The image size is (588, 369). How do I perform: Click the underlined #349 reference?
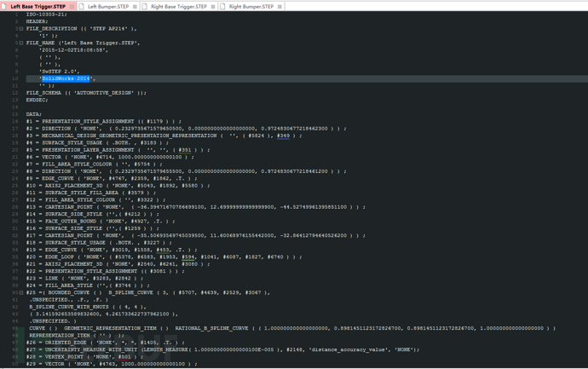click(x=283, y=135)
